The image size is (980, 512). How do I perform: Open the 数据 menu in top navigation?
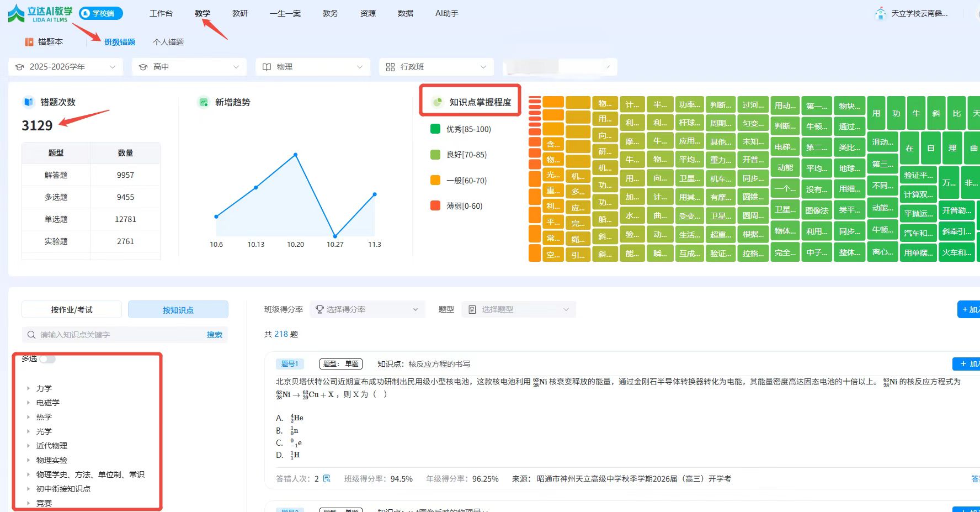tap(405, 13)
